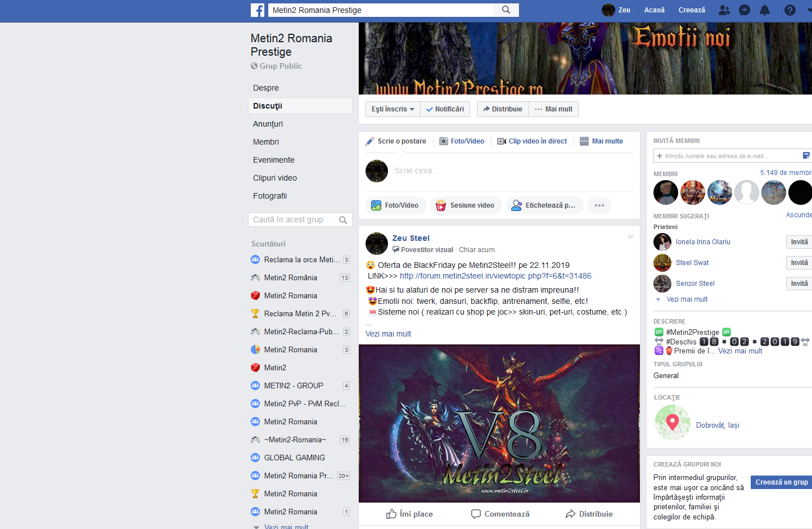Click the Îmi place thumbs-up button
This screenshot has width=812, height=529.
(x=409, y=514)
